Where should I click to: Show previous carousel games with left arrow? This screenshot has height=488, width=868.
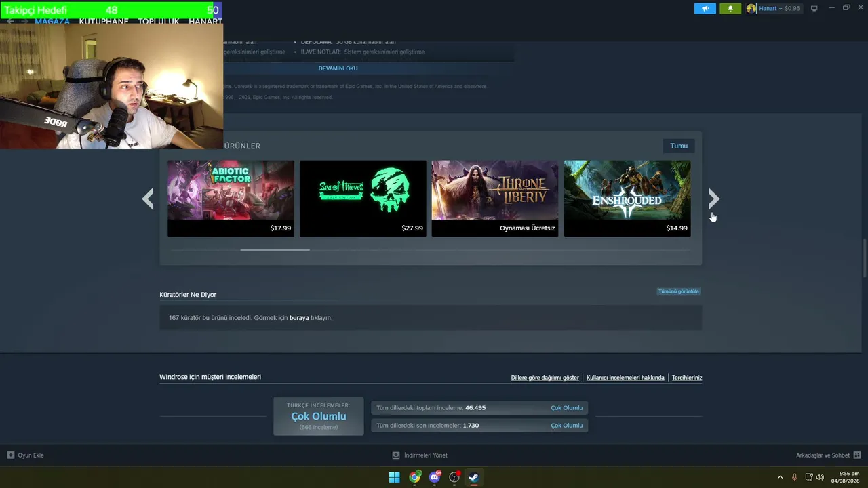click(x=148, y=199)
